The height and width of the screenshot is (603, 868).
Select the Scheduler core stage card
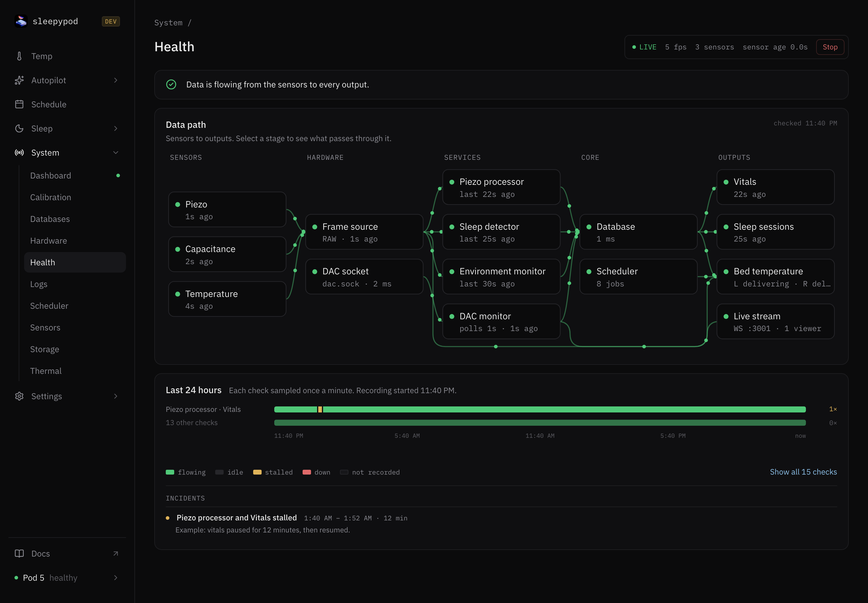(x=638, y=276)
